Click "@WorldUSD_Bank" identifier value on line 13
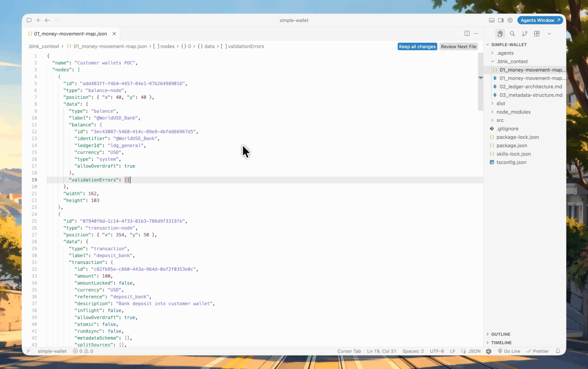Screen dimensions: 588x369 pos(135,138)
